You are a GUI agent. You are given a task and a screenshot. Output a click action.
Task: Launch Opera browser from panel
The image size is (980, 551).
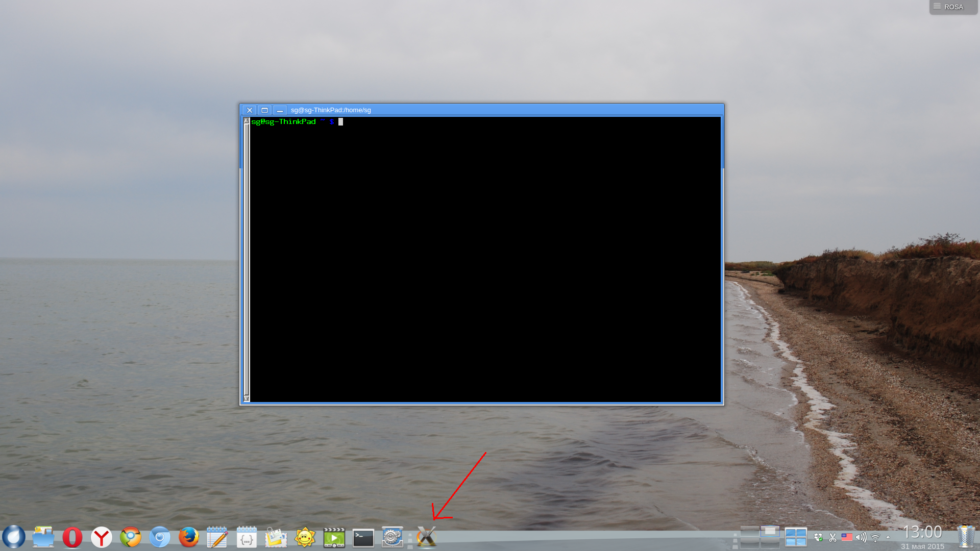tap(72, 537)
